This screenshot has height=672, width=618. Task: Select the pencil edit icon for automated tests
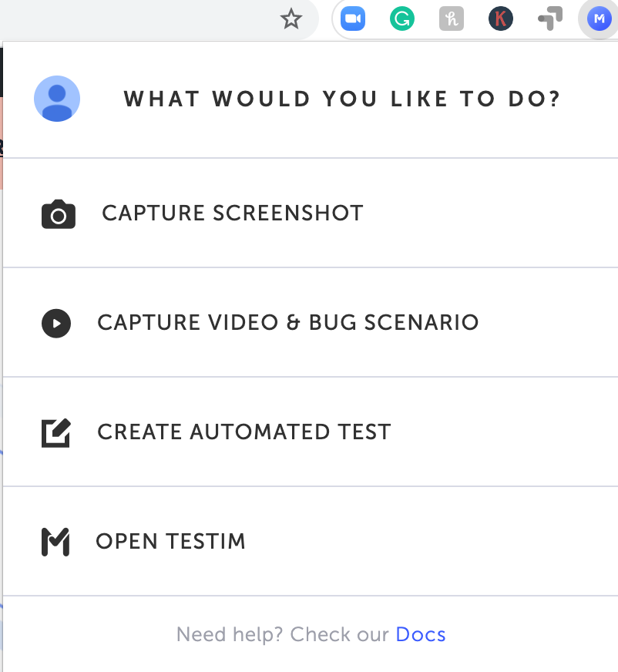click(x=55, y=432)
